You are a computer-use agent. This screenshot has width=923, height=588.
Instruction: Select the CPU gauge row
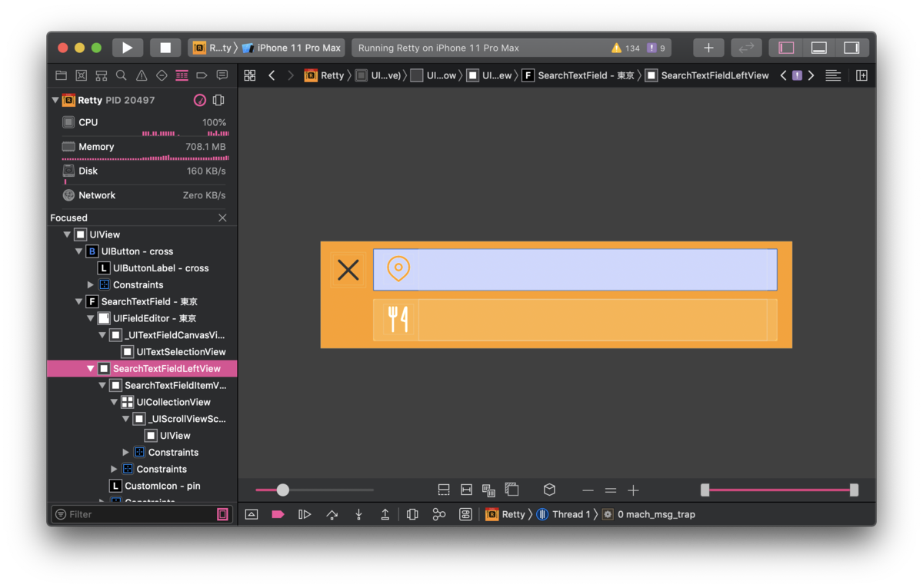142,126
